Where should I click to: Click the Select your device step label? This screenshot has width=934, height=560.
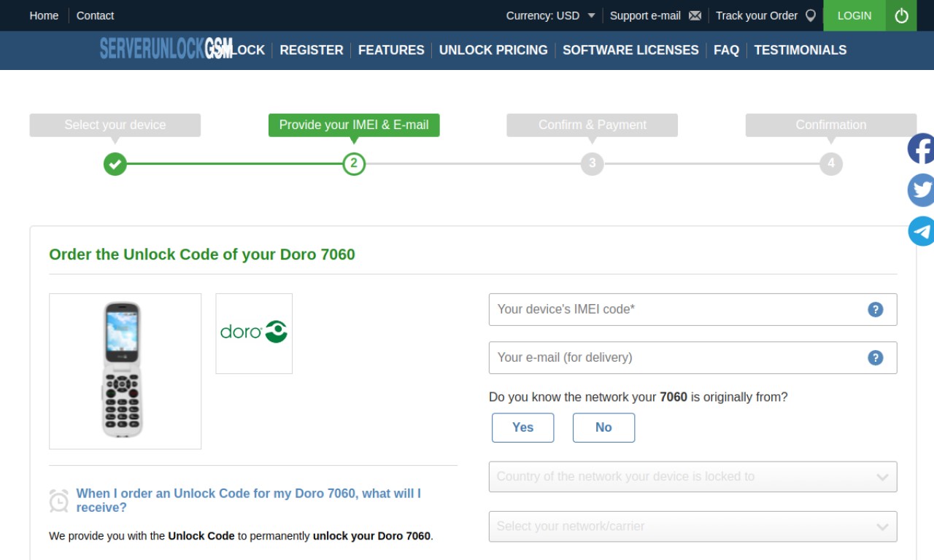(x=115, y=125)
